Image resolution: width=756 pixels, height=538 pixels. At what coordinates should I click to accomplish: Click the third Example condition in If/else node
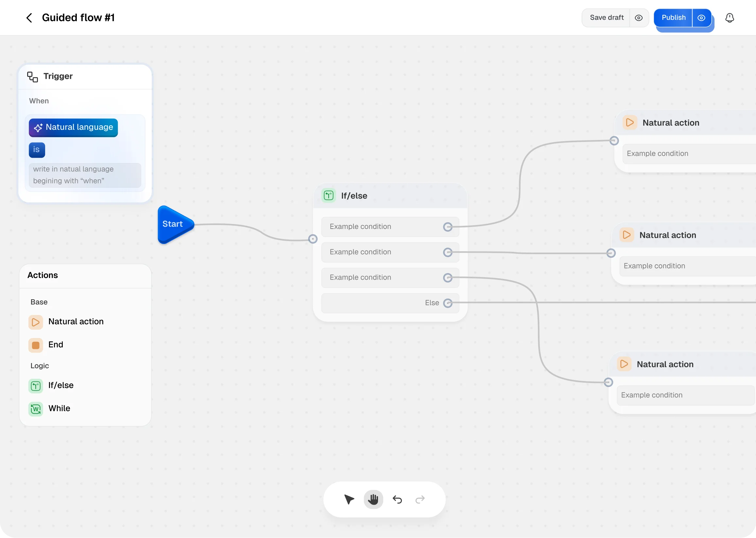pyautogui.click(x=390, y=278)
